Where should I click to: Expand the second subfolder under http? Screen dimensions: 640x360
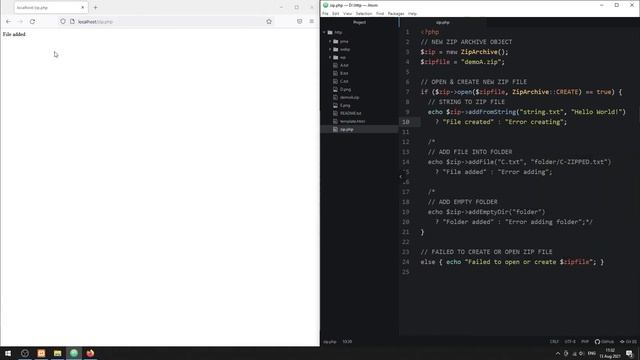(330, 49)
